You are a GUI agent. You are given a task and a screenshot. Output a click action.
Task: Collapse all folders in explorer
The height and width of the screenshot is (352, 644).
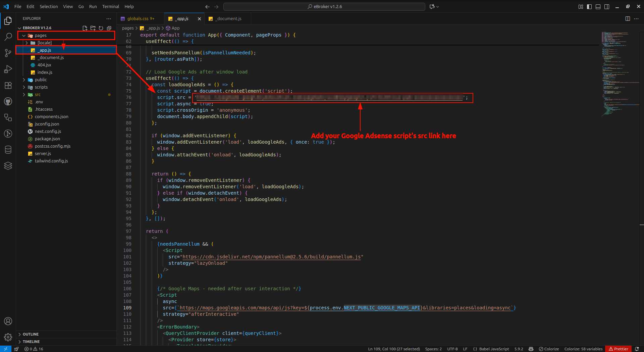[x=109, y=28]
